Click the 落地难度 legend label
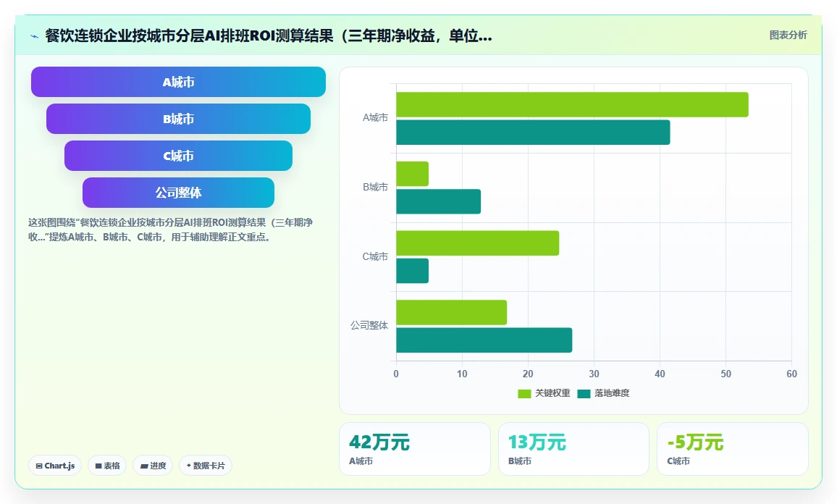Viewport: 837px width, 504px height. pyautogui.click(x=612, y=393)
